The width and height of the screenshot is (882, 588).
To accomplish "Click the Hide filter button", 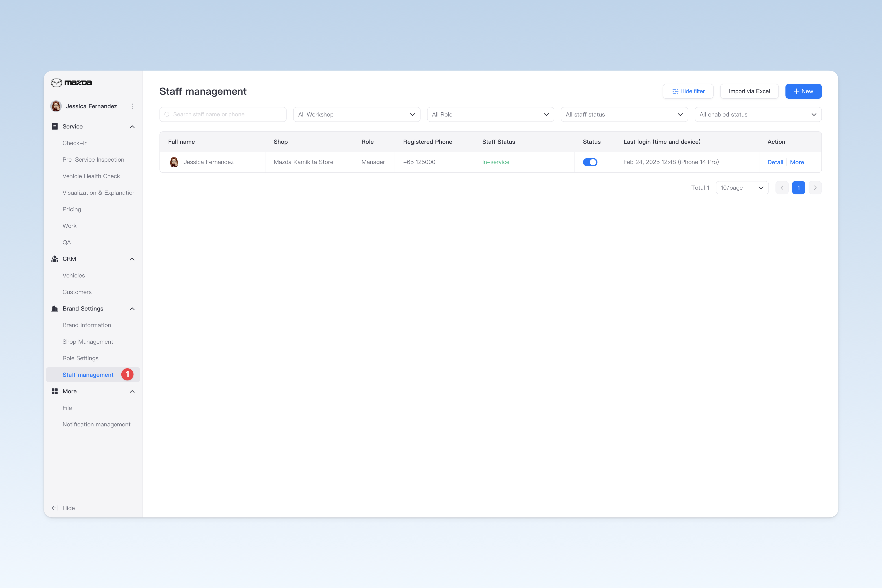I will (688, 91).
